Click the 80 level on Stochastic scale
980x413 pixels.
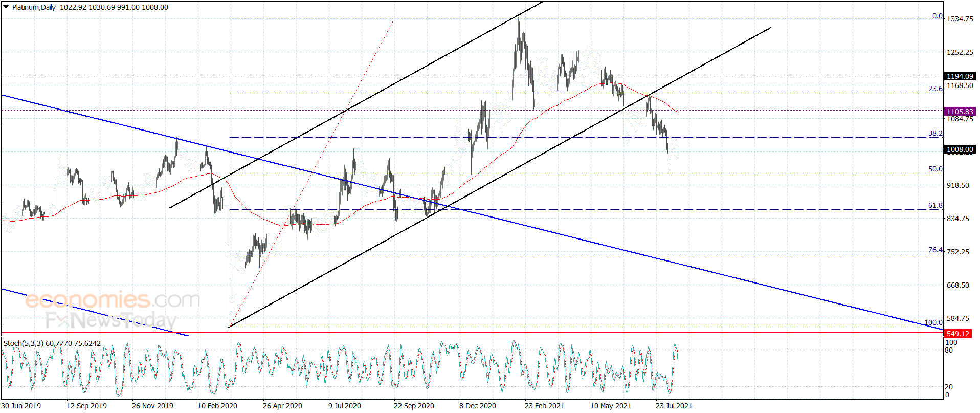click(949, 350)
